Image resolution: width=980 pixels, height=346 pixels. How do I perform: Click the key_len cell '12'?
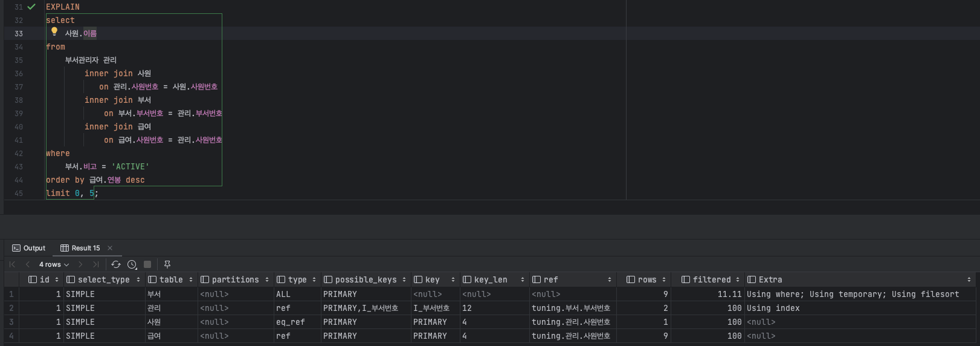pos(494,308)
